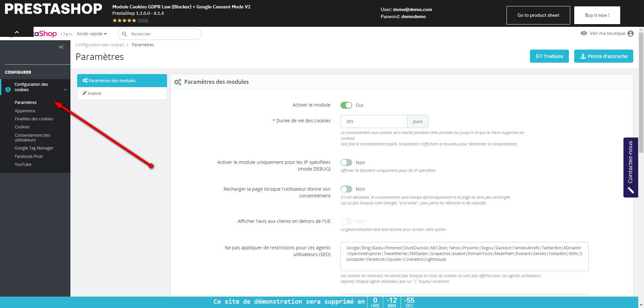
Task: Toggle notice for clients outside EU switch
Action: [x=346, y=221]
